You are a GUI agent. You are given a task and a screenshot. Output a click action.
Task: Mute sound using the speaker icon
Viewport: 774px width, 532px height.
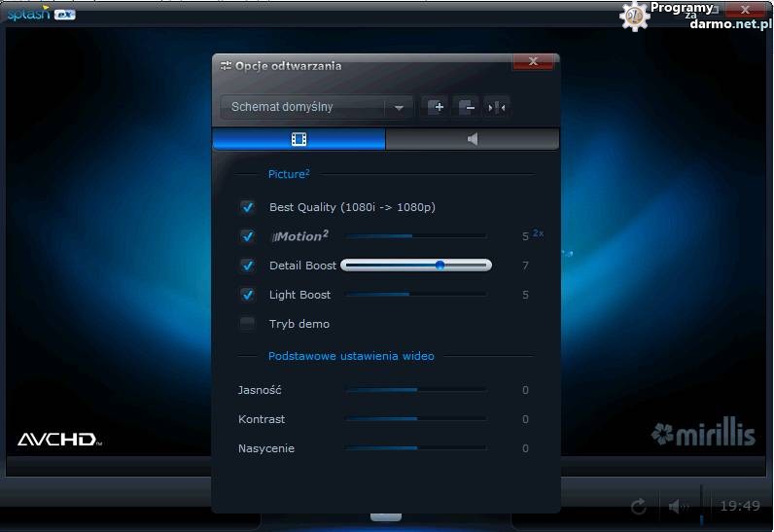677,506
